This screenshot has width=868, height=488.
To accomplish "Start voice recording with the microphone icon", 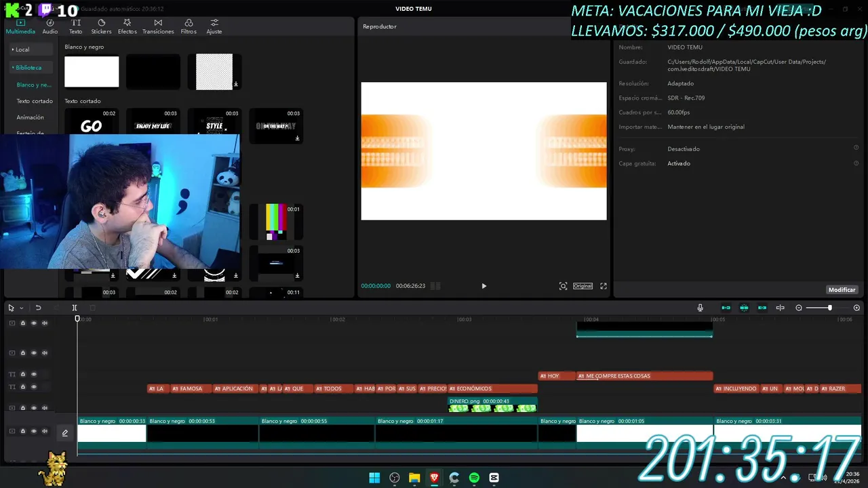I will (700, 308).
